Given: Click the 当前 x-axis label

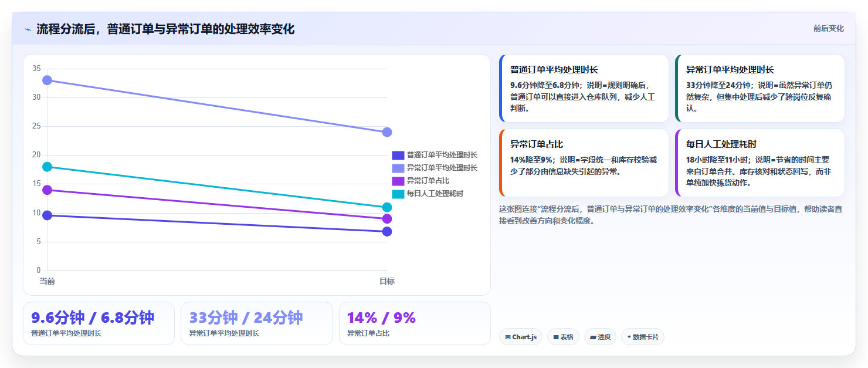Looking at the screenshot, I should [47, 281].
